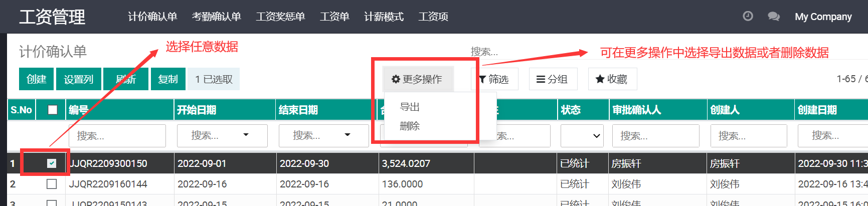The width and height of the screenshot is (868, 206).
Task: Uncheck row JJQR2209300150 checkbox
Action: [x=52, y=163]
